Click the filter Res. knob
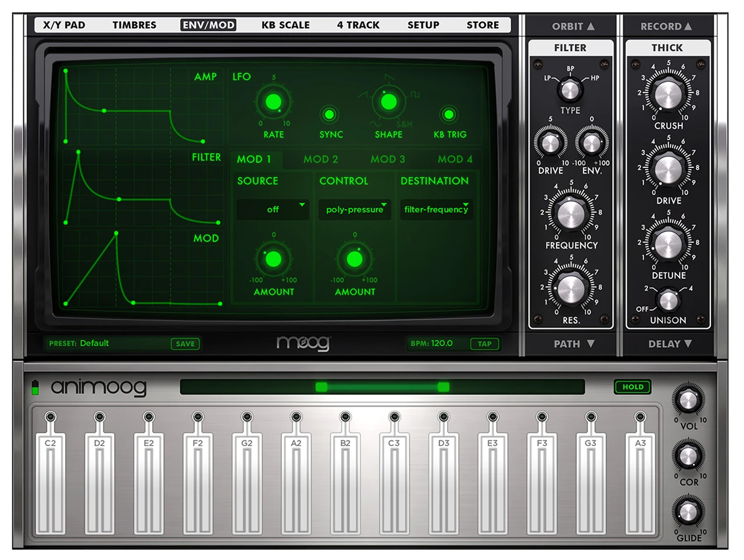This screenshot has height=560, width=744. click(571, 289)
